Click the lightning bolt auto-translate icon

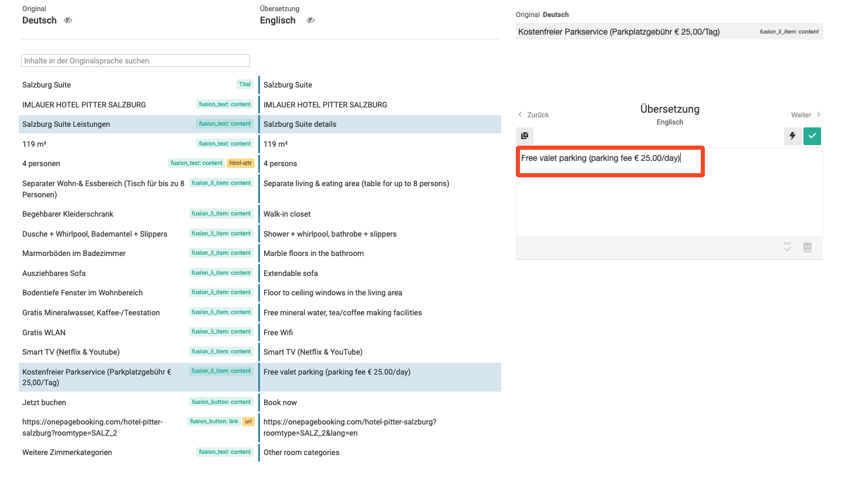click(792, 136)
